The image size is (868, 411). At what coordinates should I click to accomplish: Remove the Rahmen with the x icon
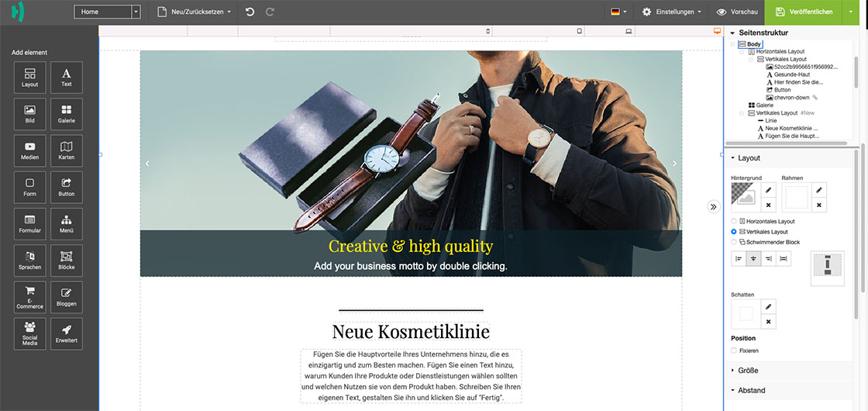818,205
